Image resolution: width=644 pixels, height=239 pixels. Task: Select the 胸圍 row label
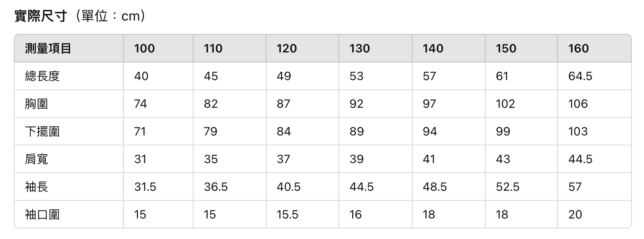click(37, 104)
